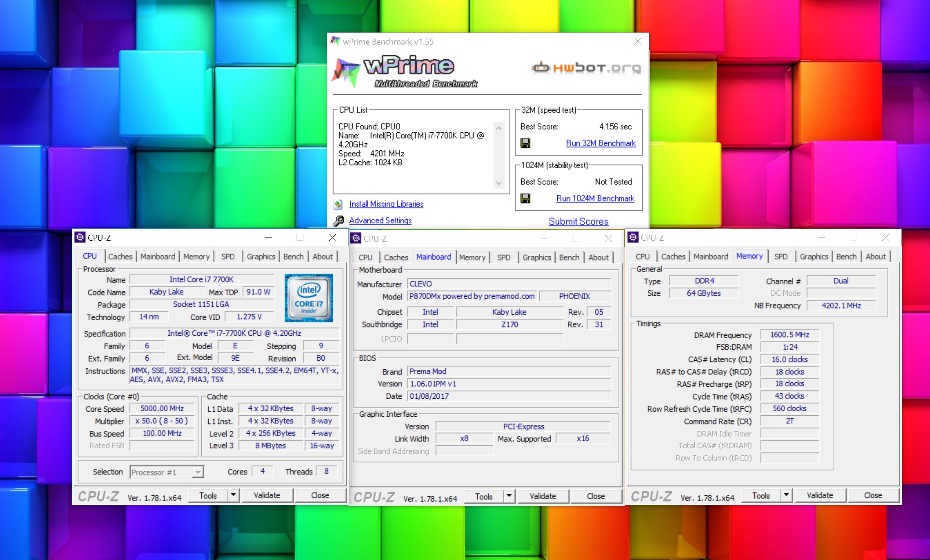Screen dimensions: 930x560
Task: Click Validate in left CPU-Z window
Action: click(x=267, y=495)
